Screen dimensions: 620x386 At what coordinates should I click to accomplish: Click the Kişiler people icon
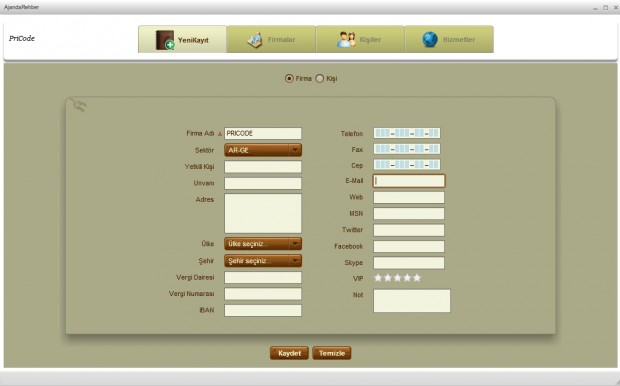(346, 40)
